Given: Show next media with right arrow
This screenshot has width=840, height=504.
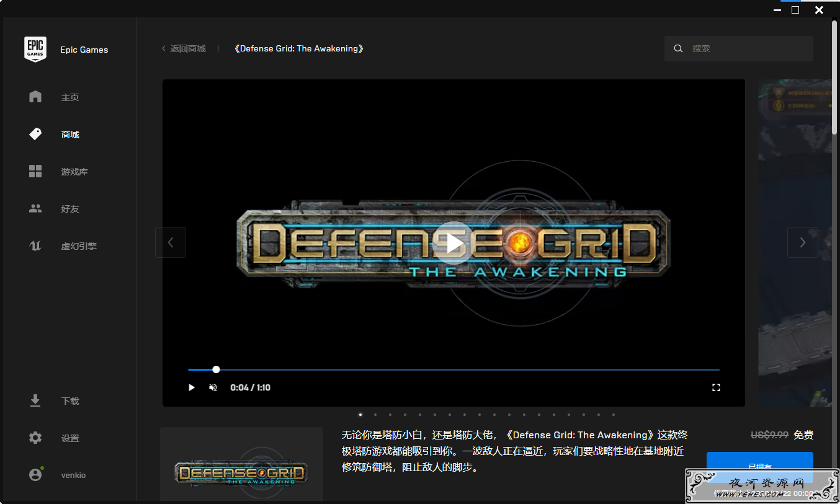Looking at the screenshot, I should click(803, 242).
